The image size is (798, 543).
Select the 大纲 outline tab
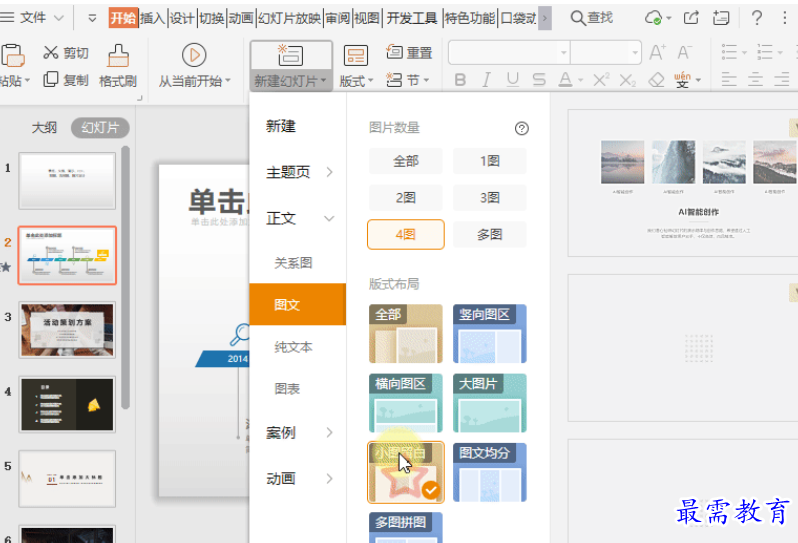pos(44,127)
